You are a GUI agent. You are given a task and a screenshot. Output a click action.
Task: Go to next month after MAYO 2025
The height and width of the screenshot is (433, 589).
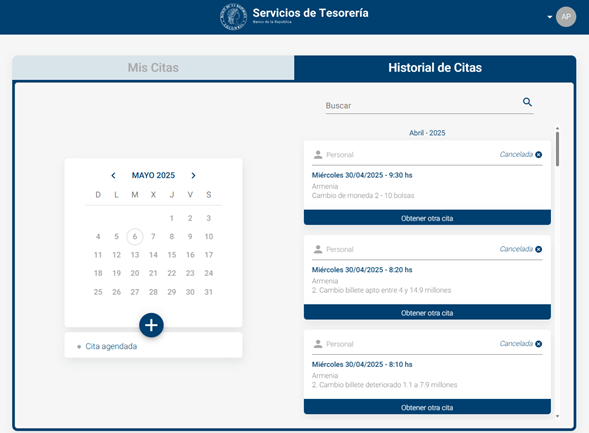tap(193, 175)
